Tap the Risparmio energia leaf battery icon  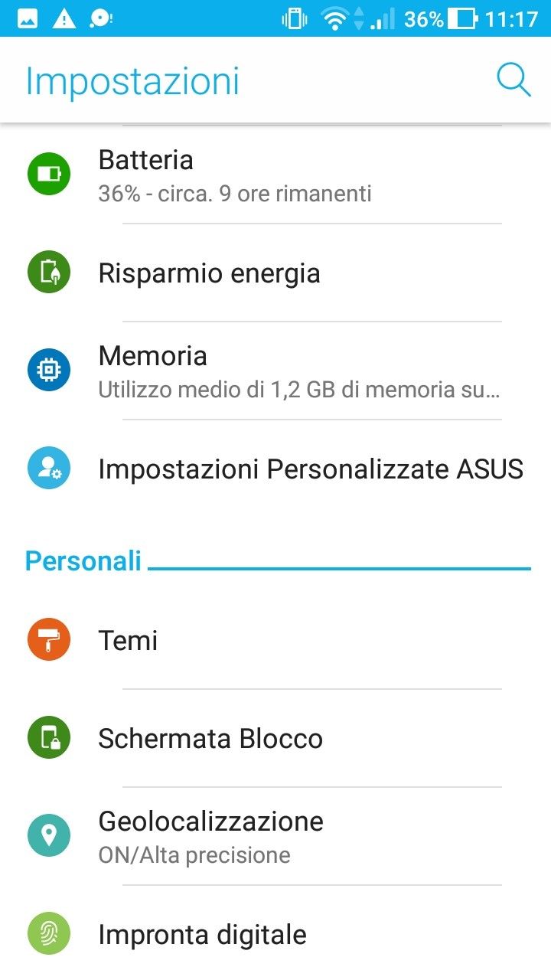(49, 272)
